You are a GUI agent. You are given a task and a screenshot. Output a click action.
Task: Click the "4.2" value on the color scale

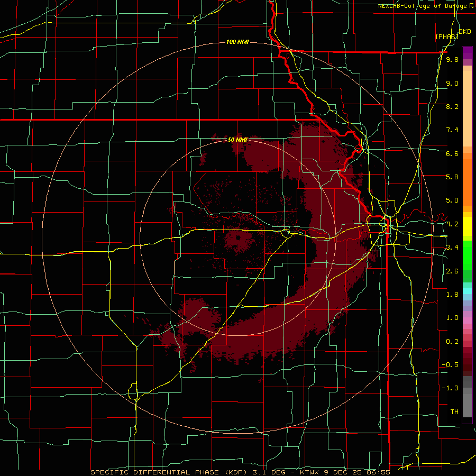click(x=452, y=224)
